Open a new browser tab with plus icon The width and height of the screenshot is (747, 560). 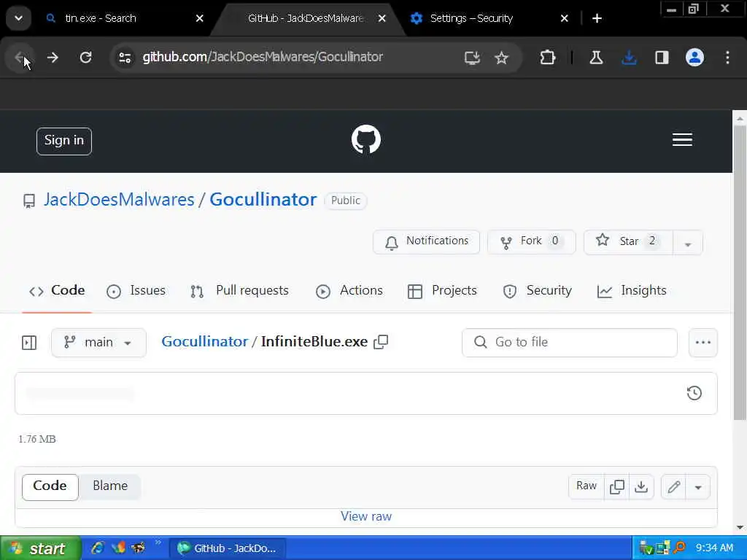597,18
